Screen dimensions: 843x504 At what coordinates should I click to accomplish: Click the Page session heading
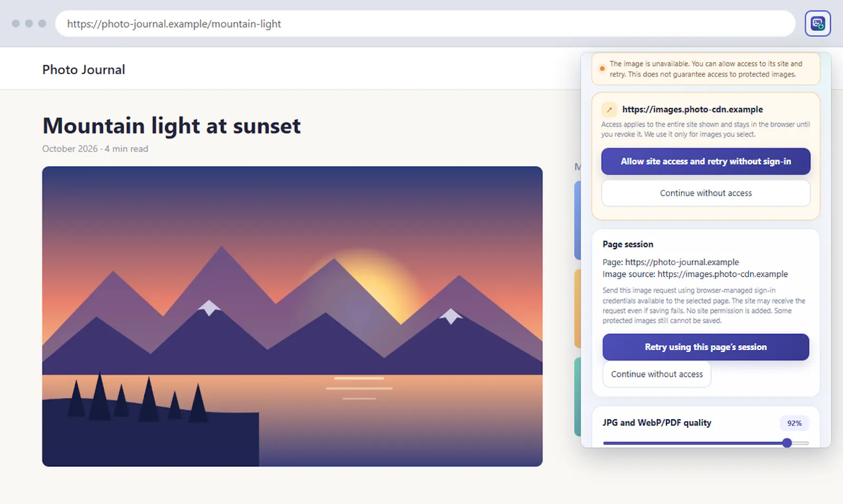coord(628,244)
